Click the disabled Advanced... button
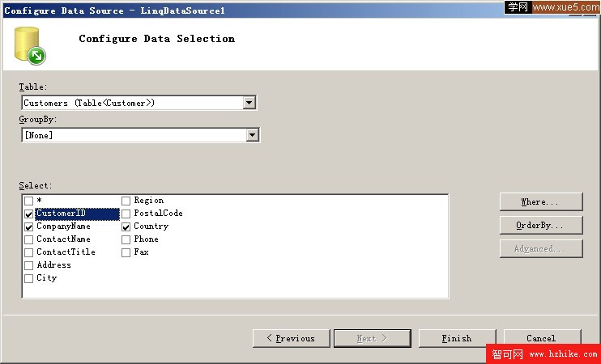Viewport: 601px width, 364px height. [541, 249]
